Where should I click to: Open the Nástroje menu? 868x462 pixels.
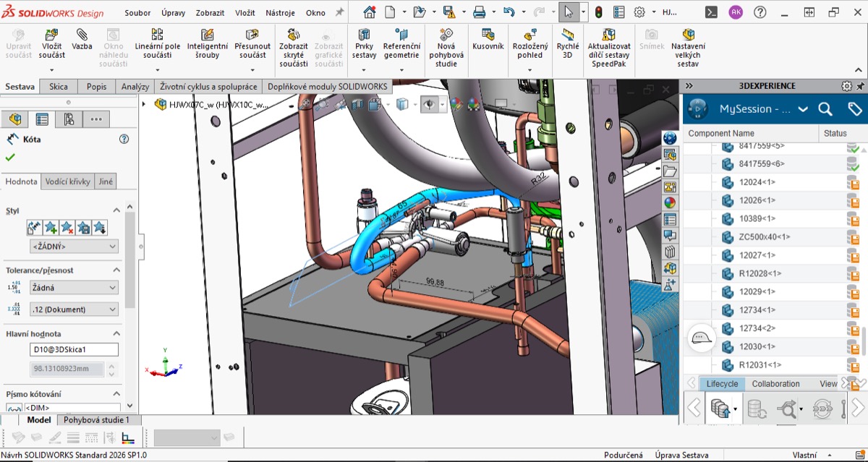pos(281,12)
